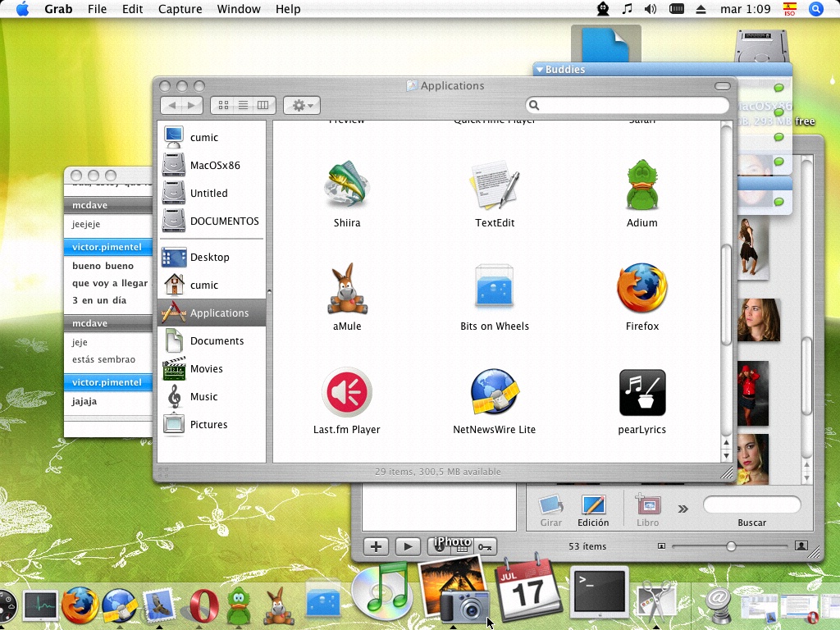Open the Window menu
Viewport: 840px width, 630px height.
click(x=239, y=9)
